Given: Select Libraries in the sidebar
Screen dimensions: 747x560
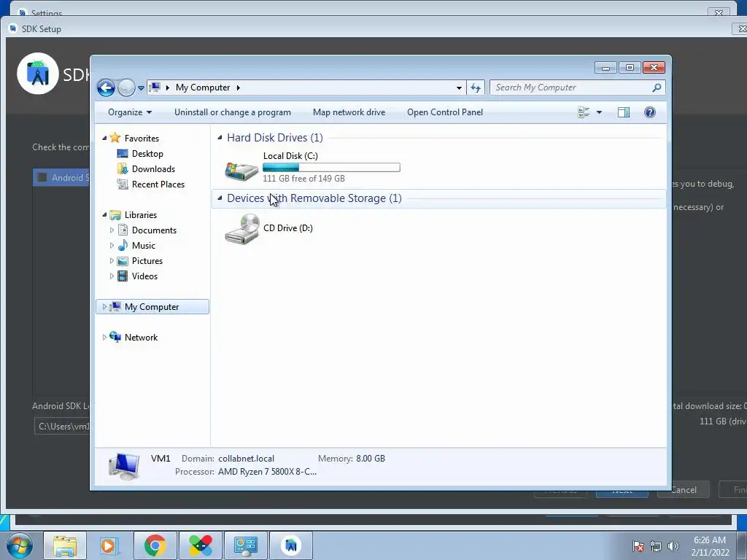Looking at the screenshot, I should [x=141, y=215].
